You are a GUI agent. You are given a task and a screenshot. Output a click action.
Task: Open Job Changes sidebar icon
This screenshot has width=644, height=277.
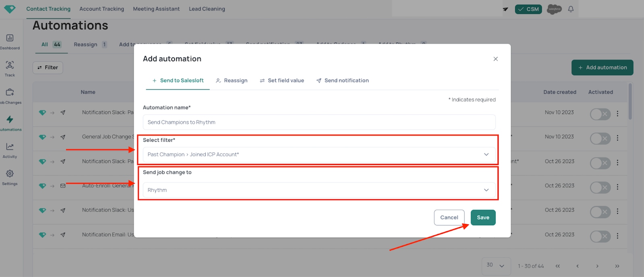(x=10, y=92)
